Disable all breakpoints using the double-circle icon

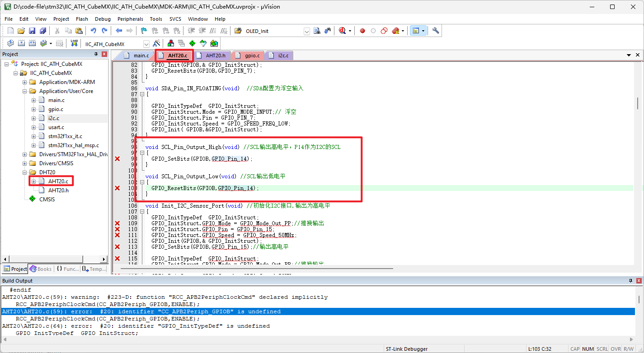384,31
